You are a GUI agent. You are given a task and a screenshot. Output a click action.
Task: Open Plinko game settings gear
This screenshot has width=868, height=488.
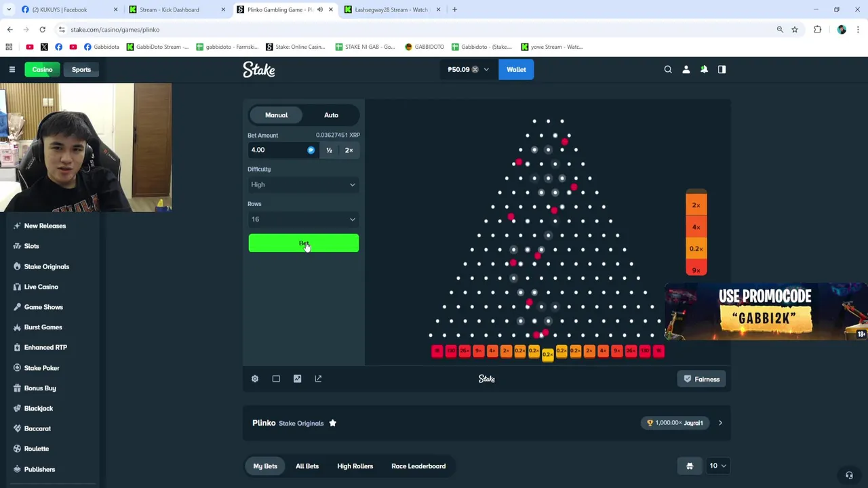tap(255, 379)
